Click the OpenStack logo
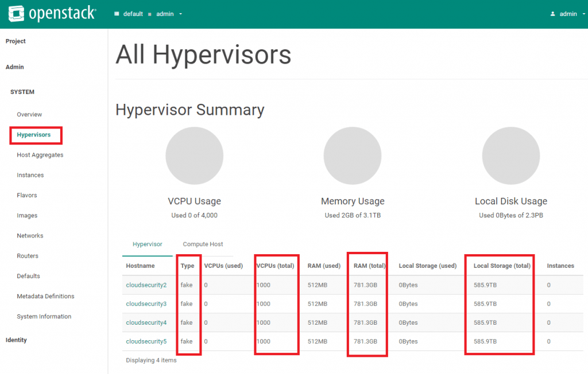Screen dimensions: 588x374 point(52,14)
